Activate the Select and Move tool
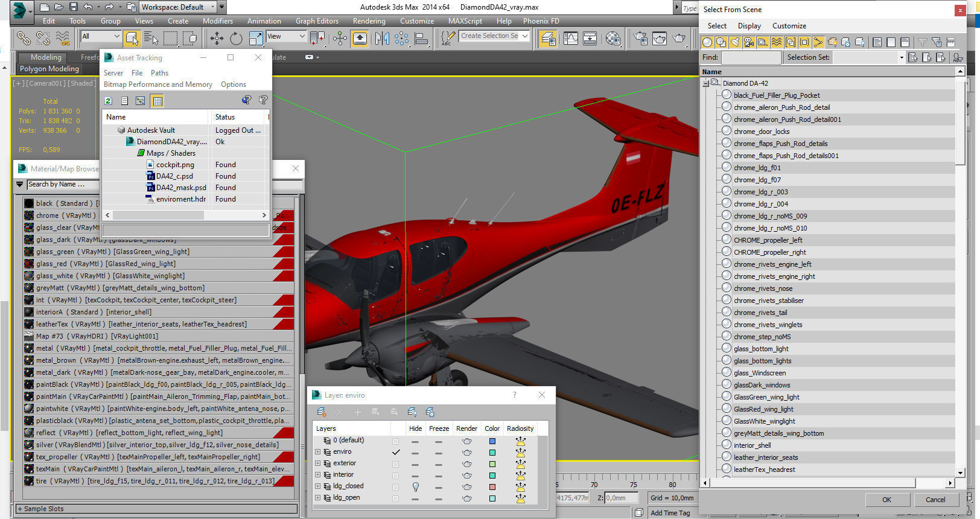The height and width of the screenshot is (519, 980). pyautogui.click(x=217, y=39)
